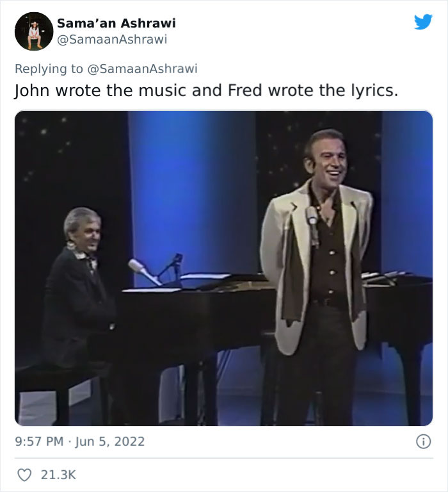This screenshot has height=492, width=448.
Task: Click the standing singer's face in the photo
Action: (x=324, y=156)
